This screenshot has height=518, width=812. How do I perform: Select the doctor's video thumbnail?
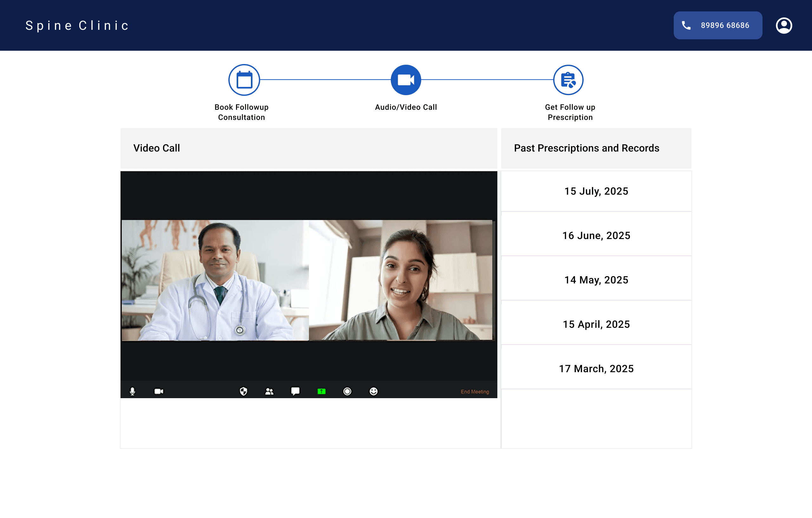pos(215,281)
